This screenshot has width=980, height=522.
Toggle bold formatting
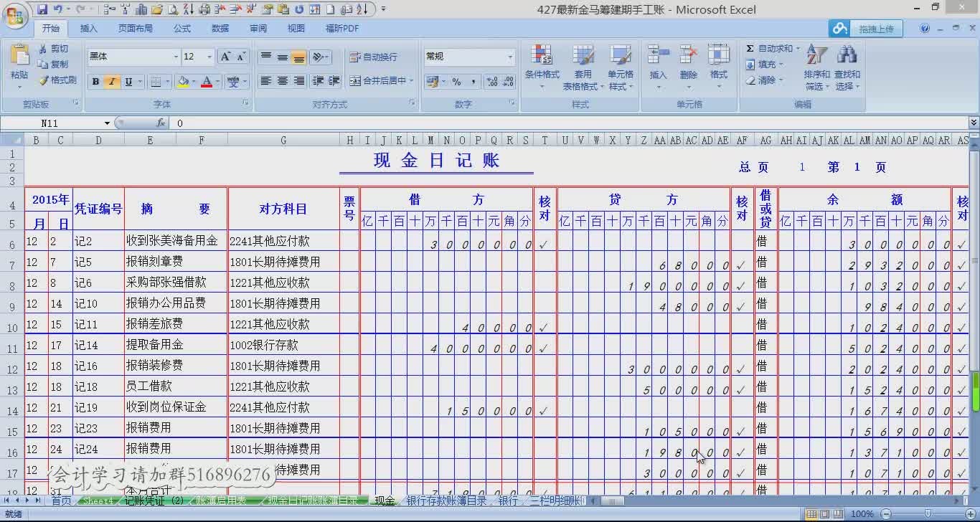click(95, 82)
